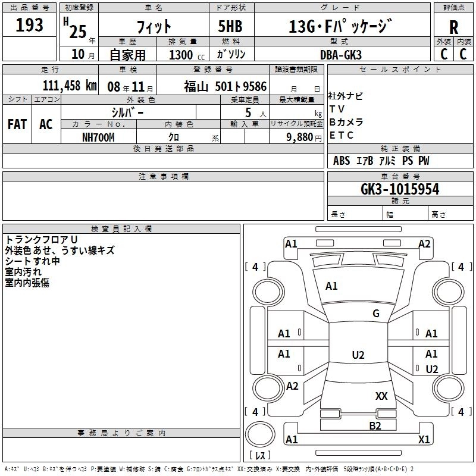Select the displacement value 1300 cc
The height and width of the screenshot is (476, 476).
click(187, 55)
